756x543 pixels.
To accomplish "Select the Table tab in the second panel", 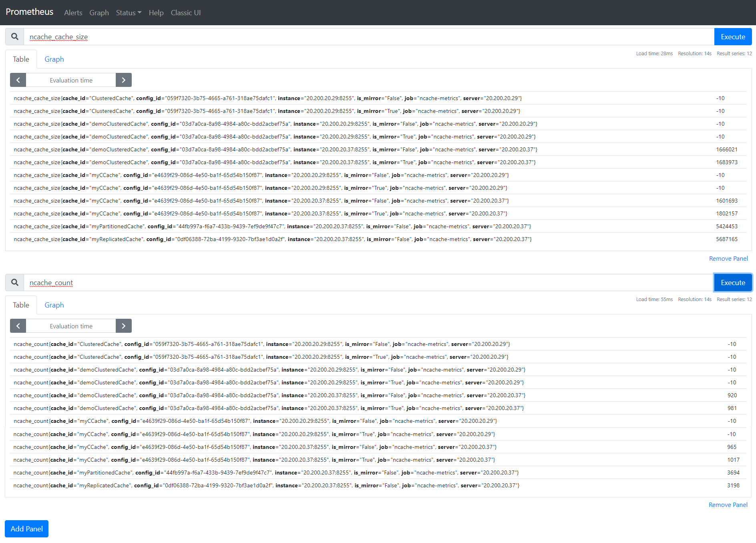I will [21, 305].
